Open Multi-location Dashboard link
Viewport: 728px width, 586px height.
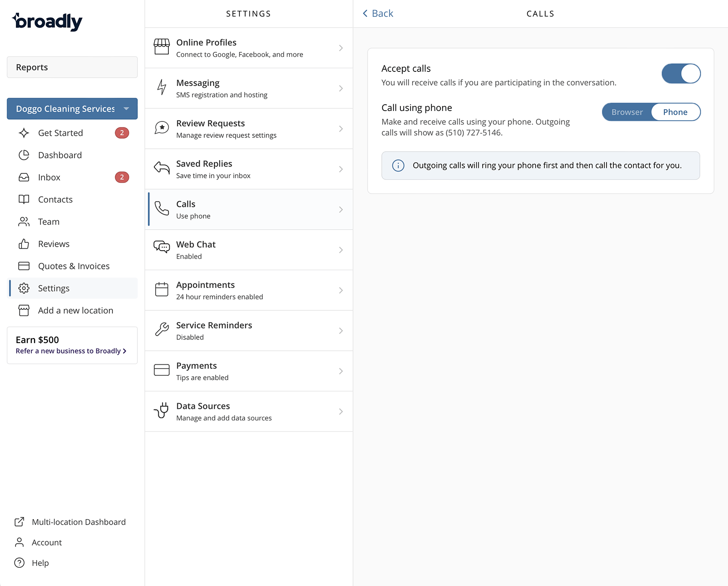coord(70,522)
